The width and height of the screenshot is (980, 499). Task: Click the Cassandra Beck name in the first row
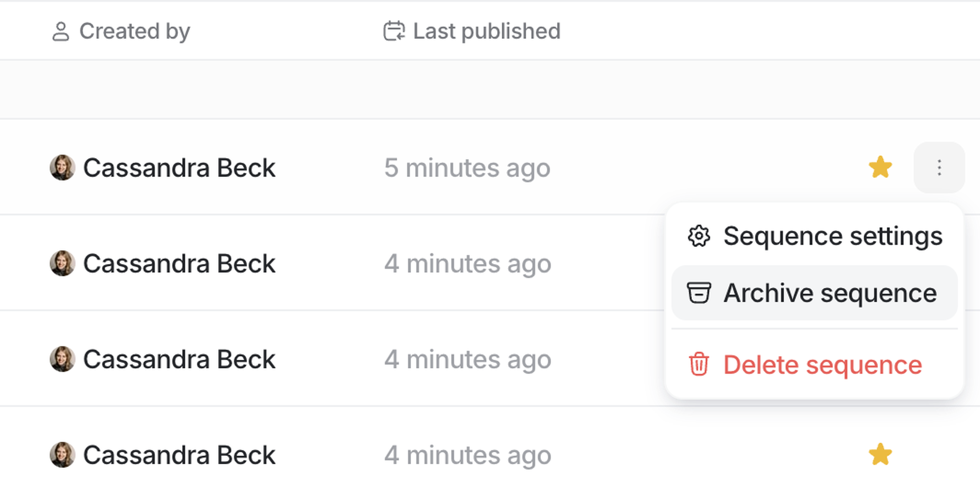tap(179, 168)
